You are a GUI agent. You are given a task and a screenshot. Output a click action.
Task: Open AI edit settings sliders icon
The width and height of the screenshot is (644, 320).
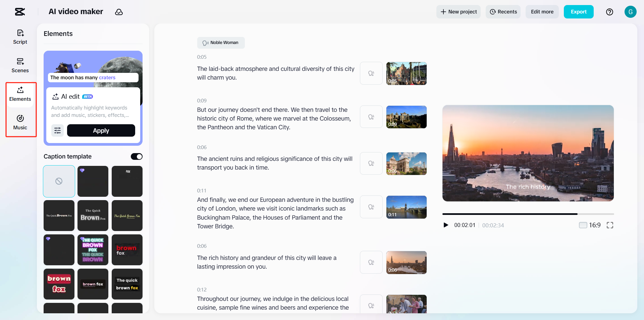[x=57, y=130]
